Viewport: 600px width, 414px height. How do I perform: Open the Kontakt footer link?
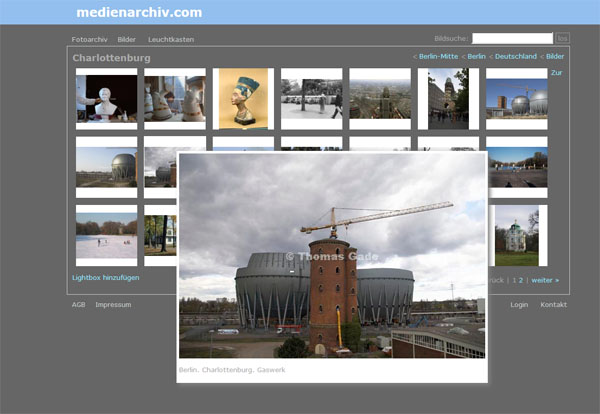pyautogui.click(x=553, y=304)
